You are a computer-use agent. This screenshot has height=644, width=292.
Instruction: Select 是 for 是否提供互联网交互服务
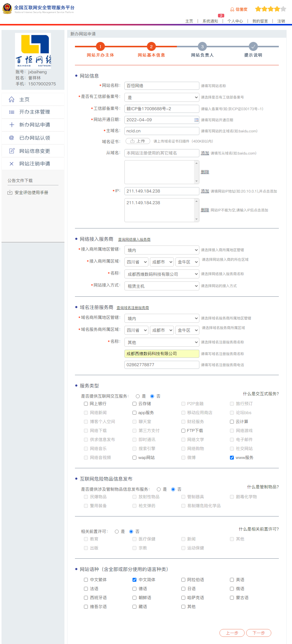(138, 396)
